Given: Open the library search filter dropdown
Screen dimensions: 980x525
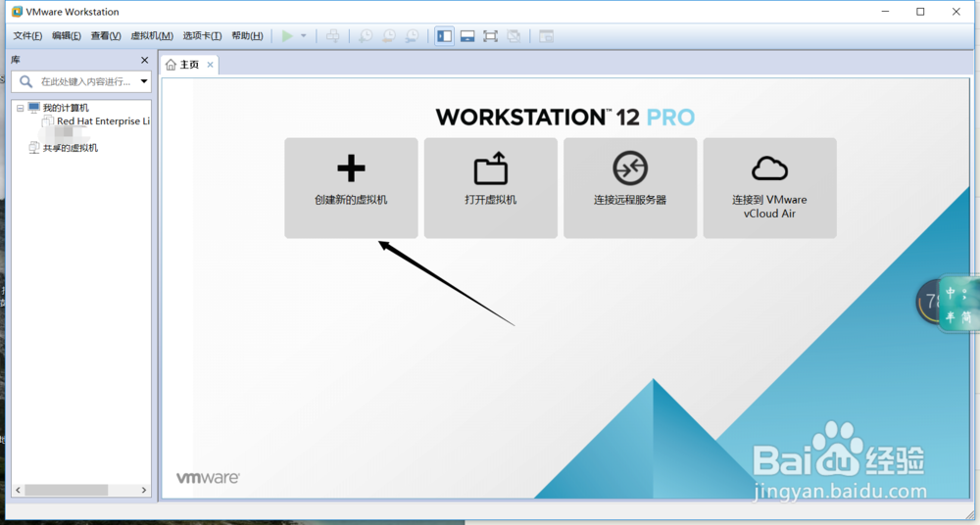Looking at the screenshot, I should tap(144, 81).
